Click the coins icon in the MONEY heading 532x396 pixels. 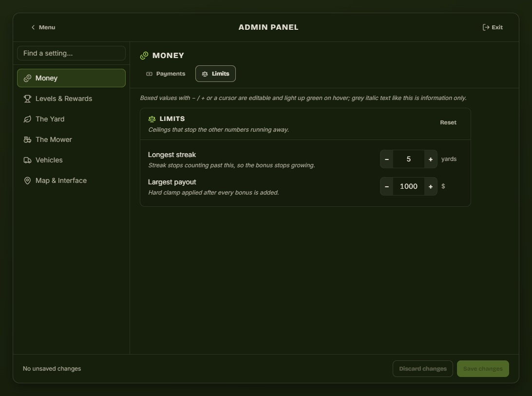pyautogui.click(x=144, y=56)
